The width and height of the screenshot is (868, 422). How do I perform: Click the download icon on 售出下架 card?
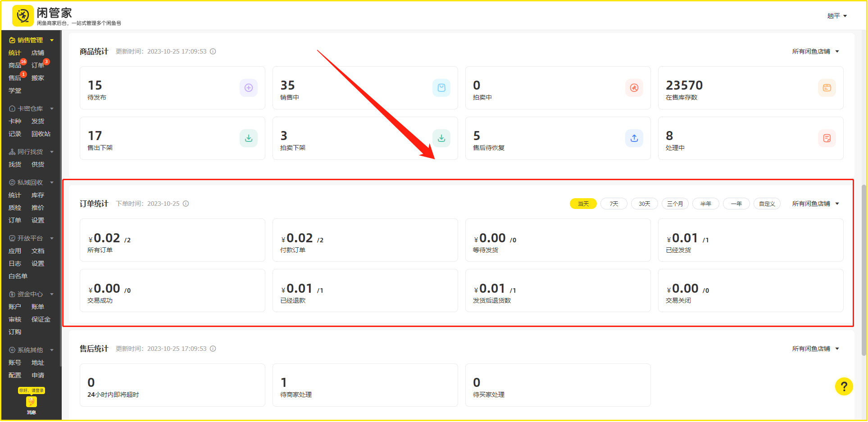248,138
